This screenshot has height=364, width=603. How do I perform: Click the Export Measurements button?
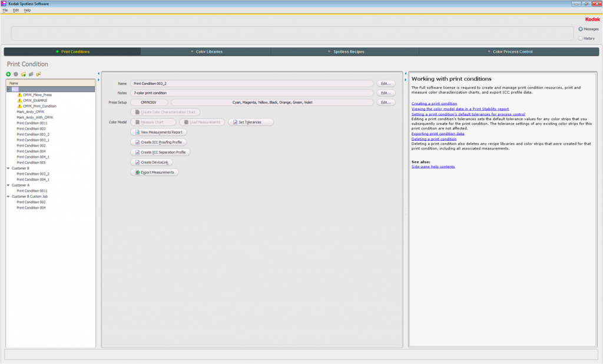pos(155,173)
